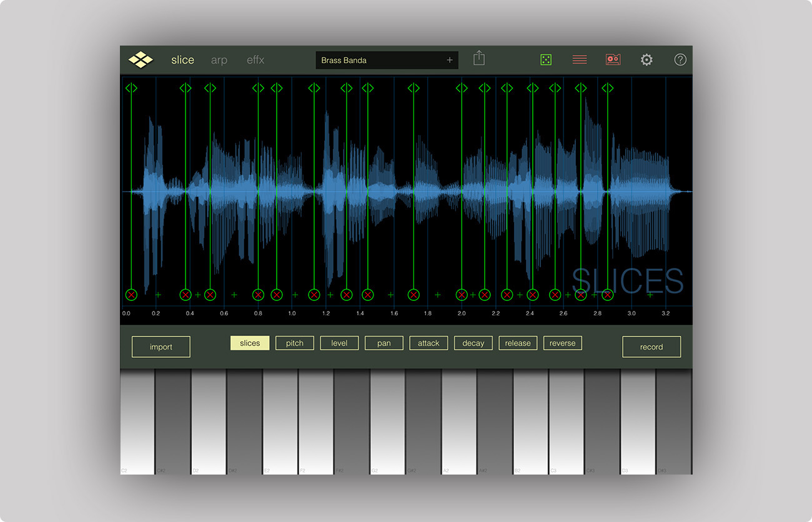812x522 pixels.
Task: Toggle the reverse mode button
Action: pos(563,343)
